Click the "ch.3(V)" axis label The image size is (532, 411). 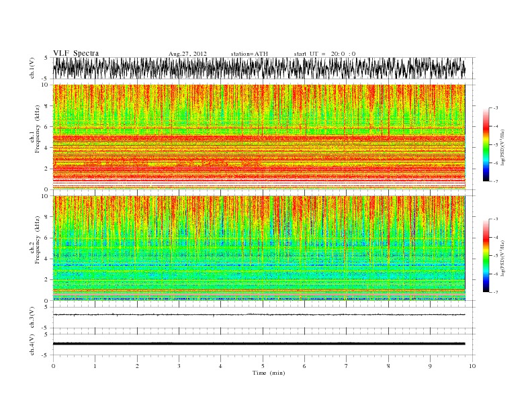point(32,318)
